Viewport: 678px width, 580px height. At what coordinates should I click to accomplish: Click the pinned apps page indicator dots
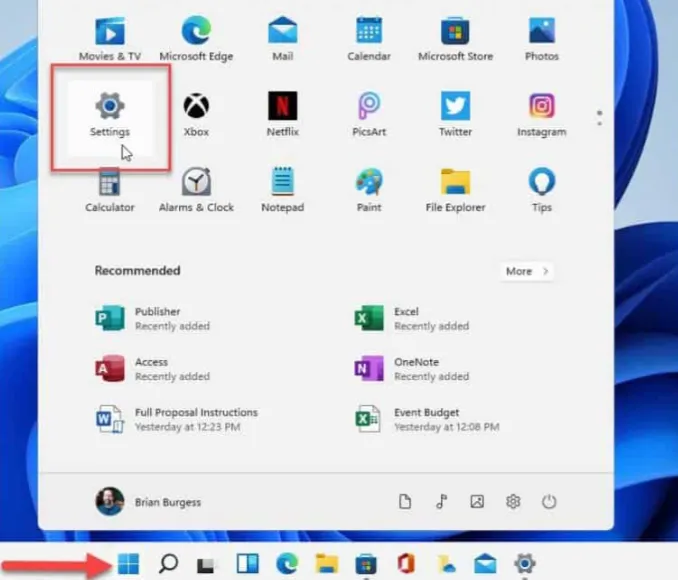[x=599, y=118]
